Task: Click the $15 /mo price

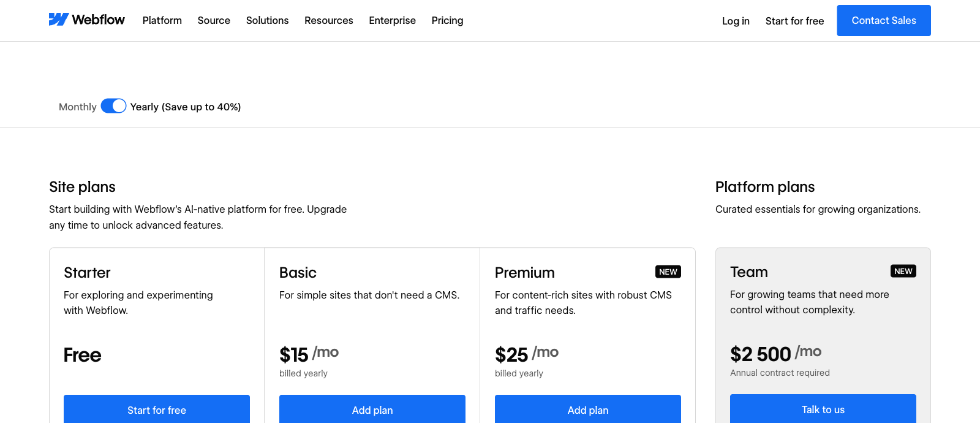Action: (x=309, y=354)
